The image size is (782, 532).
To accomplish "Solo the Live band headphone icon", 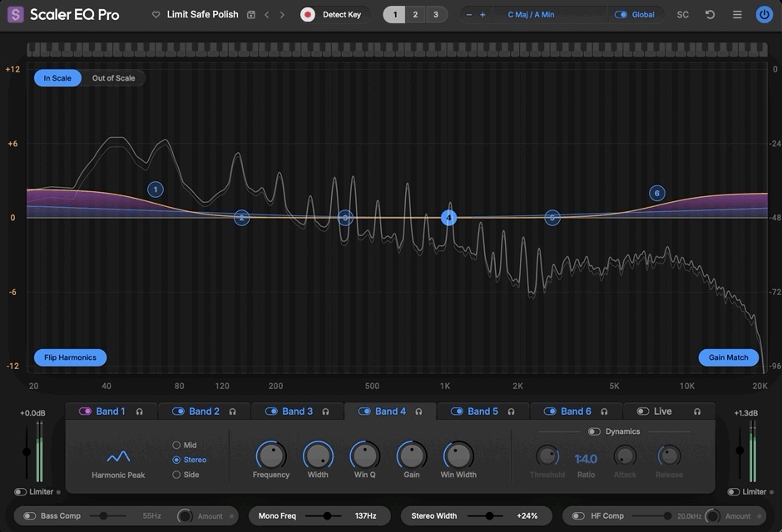I will pyautogui.click(x=697, y=411).
